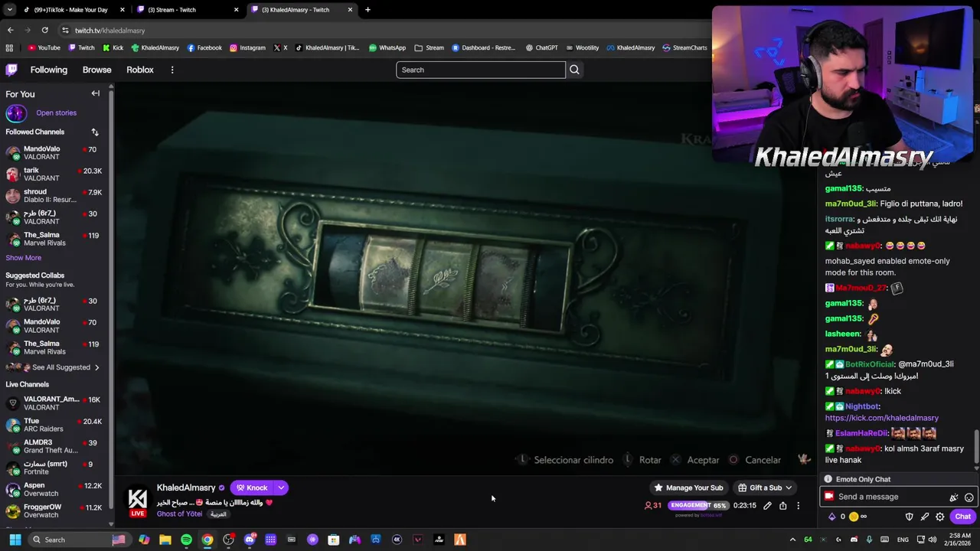
Task: Open the FroggerOW channel
Action: point(54,510)
